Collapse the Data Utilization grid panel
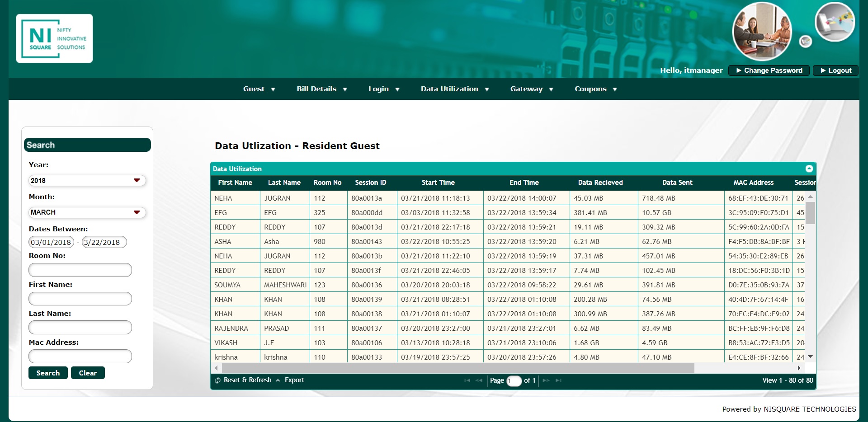The image size is (868, 422). [x=809, y=169]
